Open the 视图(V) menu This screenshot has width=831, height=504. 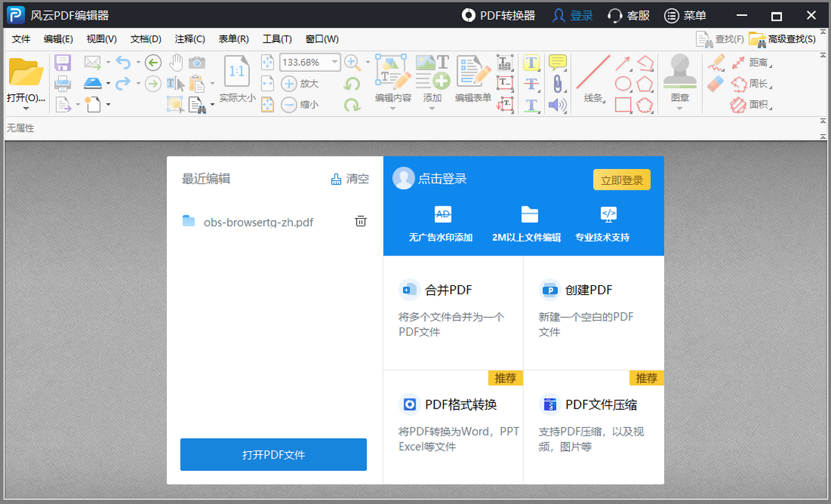click(x=102, y=39)
